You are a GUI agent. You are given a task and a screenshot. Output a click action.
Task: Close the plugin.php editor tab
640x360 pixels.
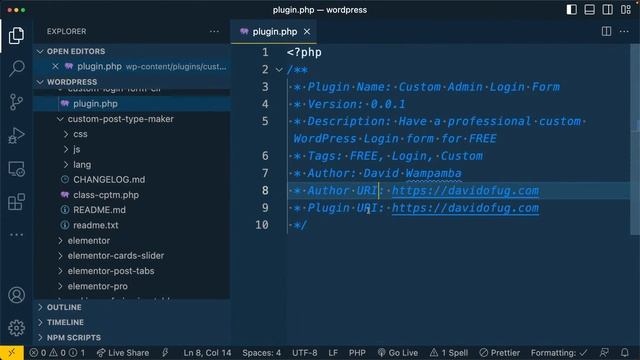pos(307,31)
